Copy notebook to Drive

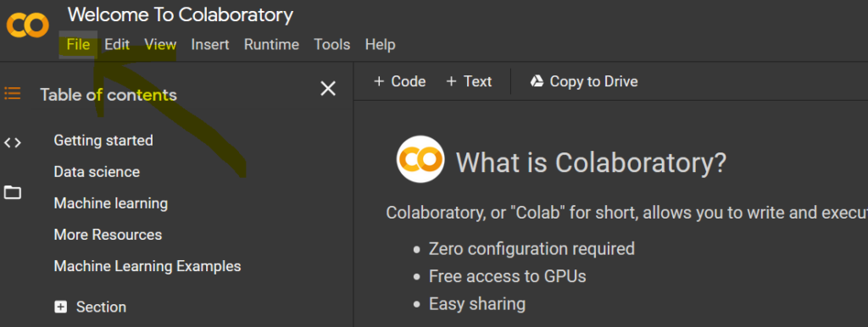point(584,81)
